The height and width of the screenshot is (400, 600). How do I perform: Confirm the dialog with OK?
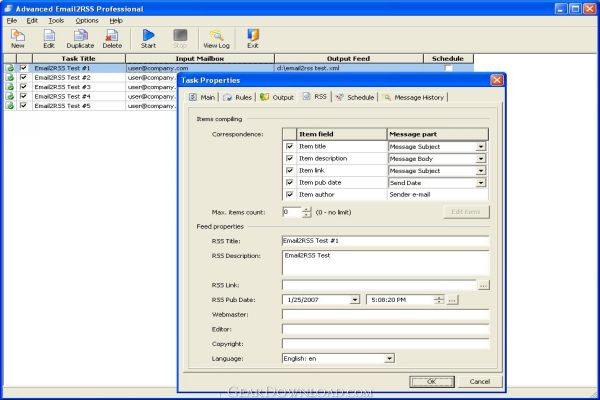coord(432,382)
